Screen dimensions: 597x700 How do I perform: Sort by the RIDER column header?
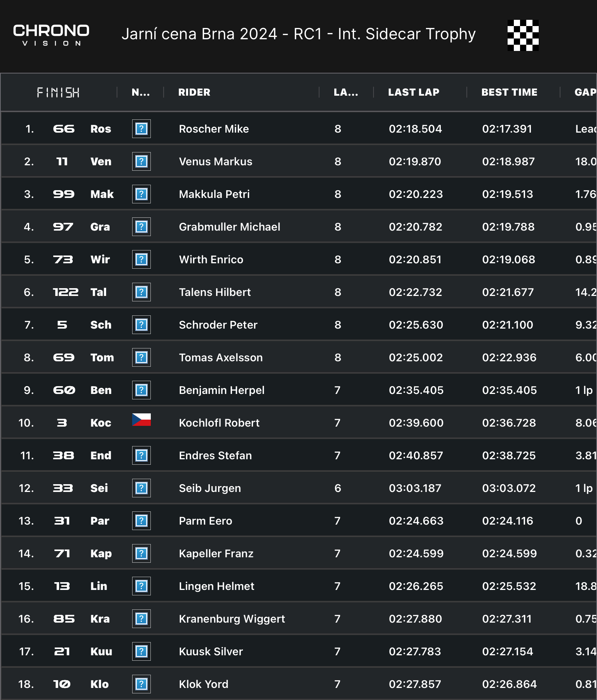(x=194, y=92)
